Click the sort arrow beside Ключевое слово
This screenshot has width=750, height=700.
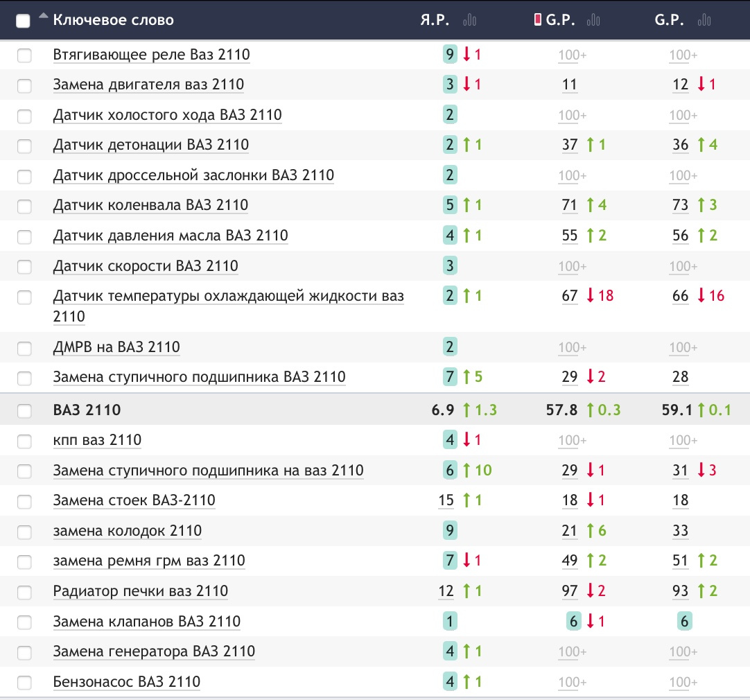pyautogui.click(x=44, y=16)
